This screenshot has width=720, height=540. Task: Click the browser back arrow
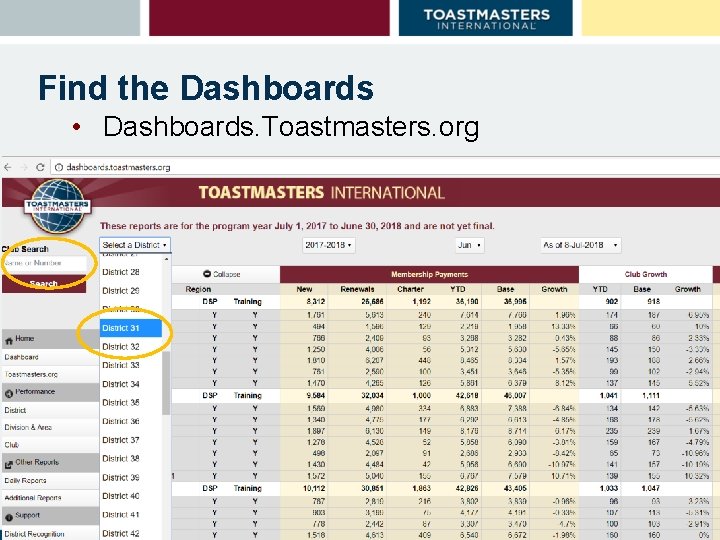(8, 167)
